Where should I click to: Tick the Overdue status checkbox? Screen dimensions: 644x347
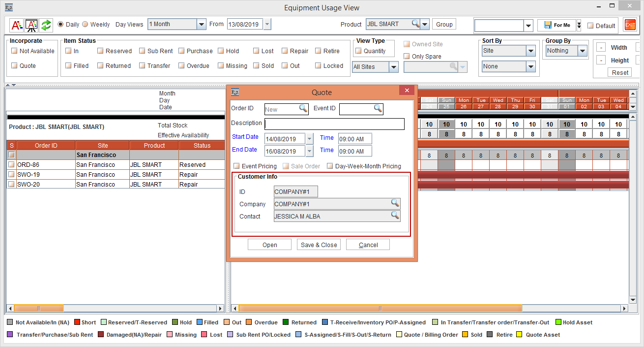point(181,65)
